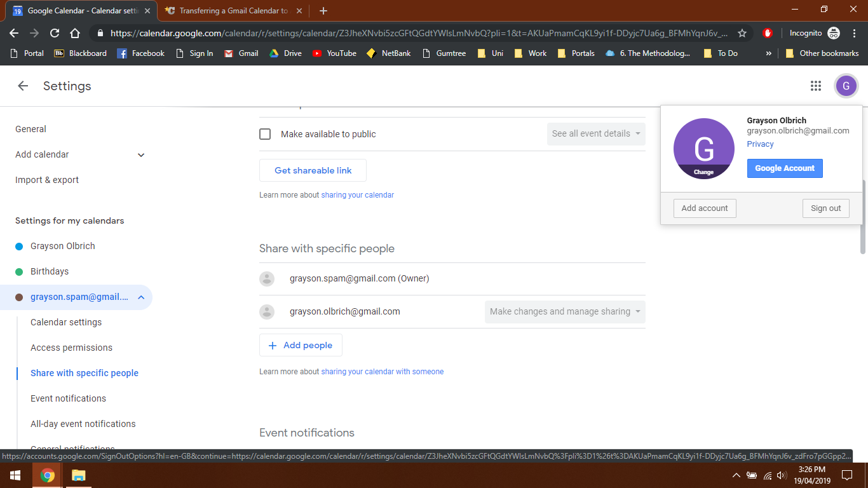Screen dimensions: 868x488
Task: Collapse grayson.spam@gmail calendar settings
Action: 141,297
